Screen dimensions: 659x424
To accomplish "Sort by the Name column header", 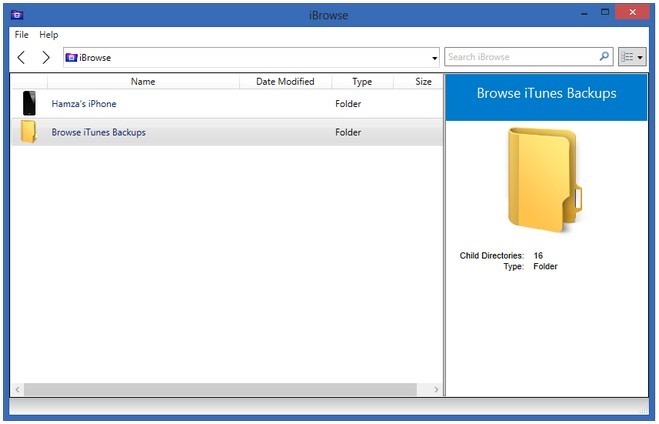I will pos(143,82).
